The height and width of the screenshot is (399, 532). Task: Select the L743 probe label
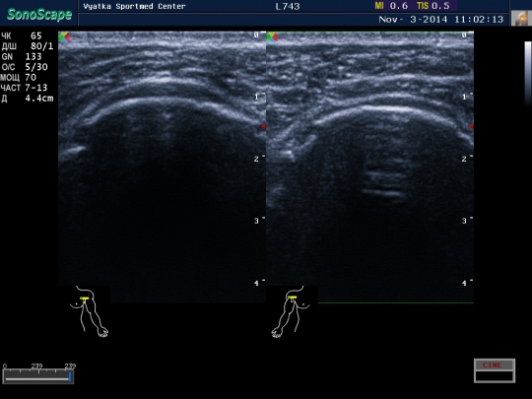tap(288, 7)
